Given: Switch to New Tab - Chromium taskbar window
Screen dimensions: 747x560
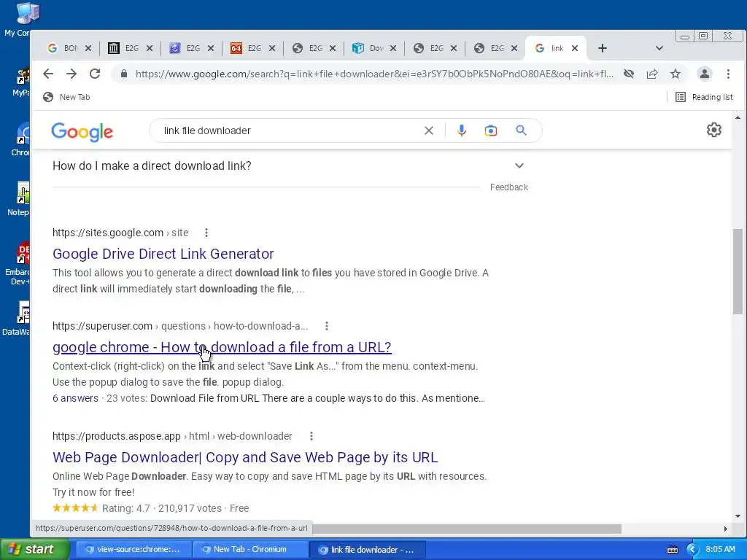Looking at the screenshot, I should tap(251, 549).
